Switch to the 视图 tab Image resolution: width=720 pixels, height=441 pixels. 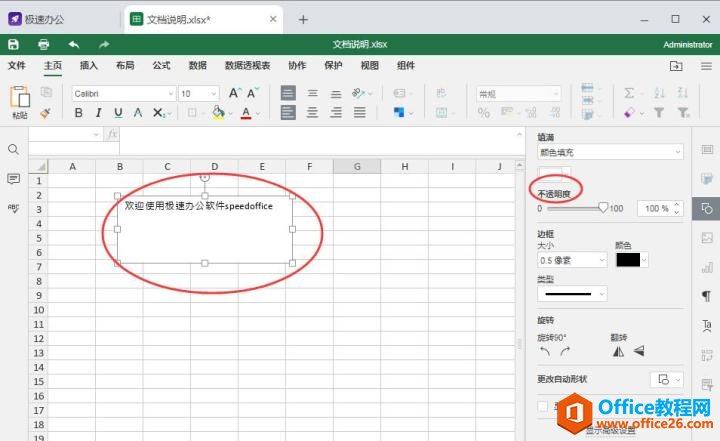pyautogui.click(x=370, y=66)
